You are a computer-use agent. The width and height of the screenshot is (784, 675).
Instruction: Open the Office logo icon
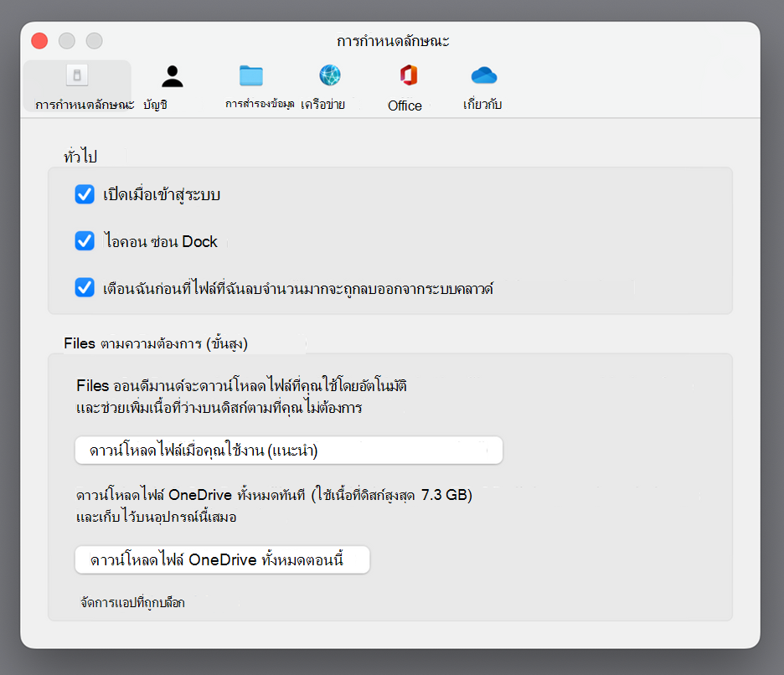(409, 75)
